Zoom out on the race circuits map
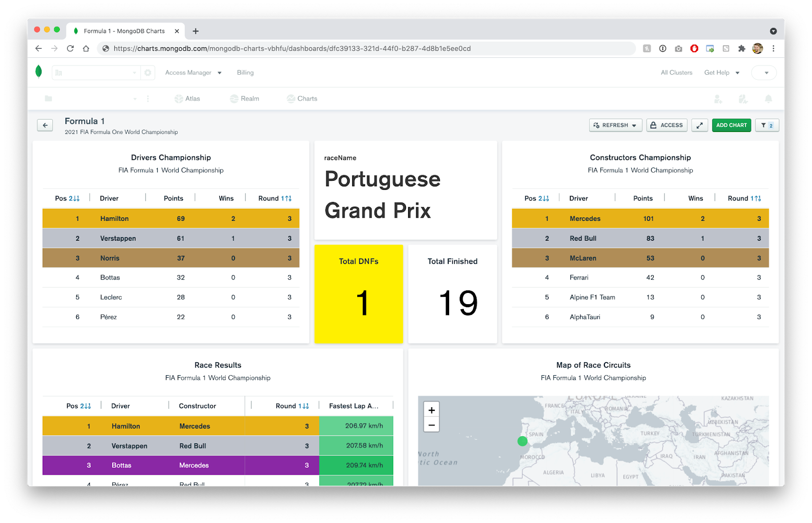The width and height of the screenshot is (812, 523). [431, 425]
